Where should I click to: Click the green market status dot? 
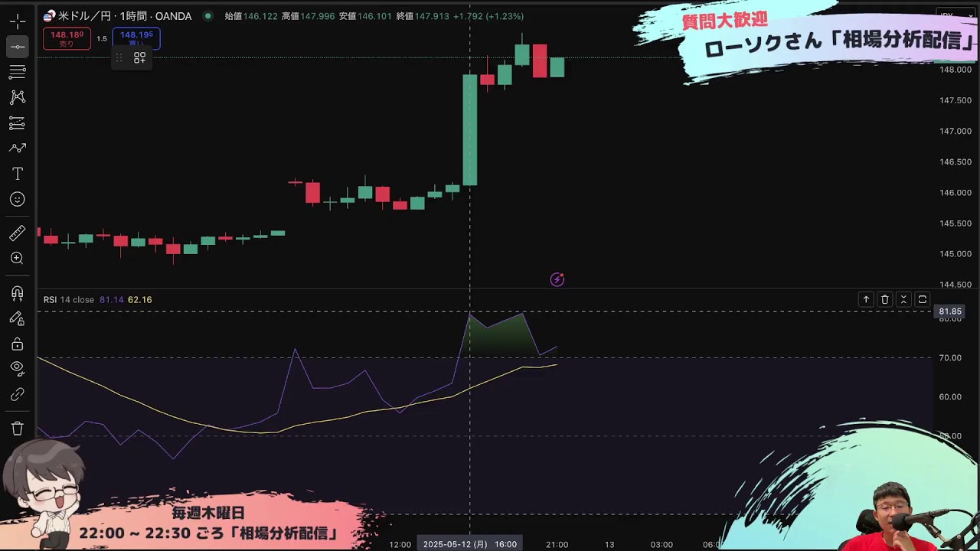click(208, 16)
